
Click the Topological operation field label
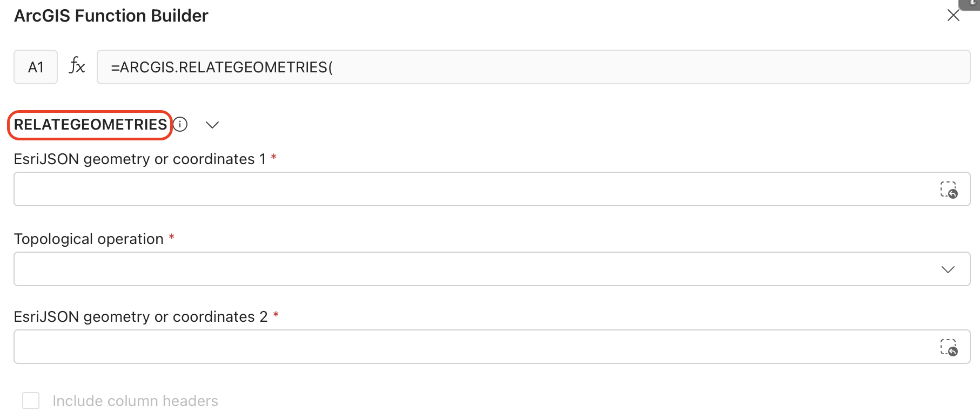click(89, 239)
